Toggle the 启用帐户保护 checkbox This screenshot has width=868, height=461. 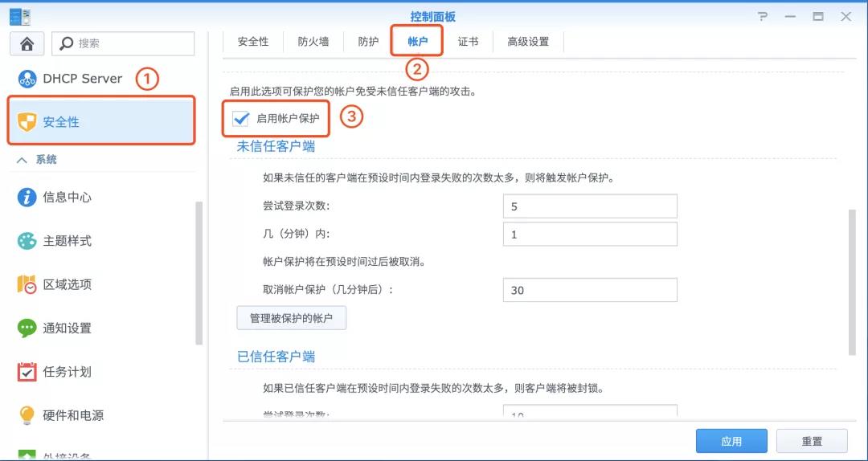241,118
